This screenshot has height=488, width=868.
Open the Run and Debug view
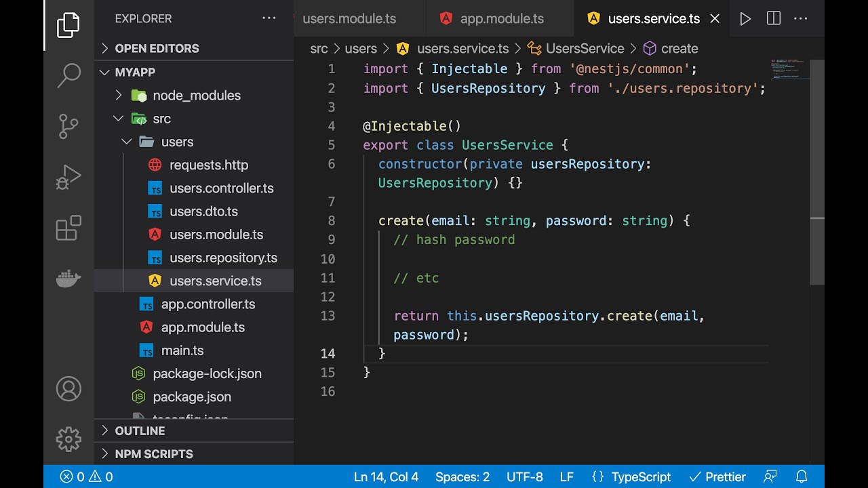click(x=68, y=178)
